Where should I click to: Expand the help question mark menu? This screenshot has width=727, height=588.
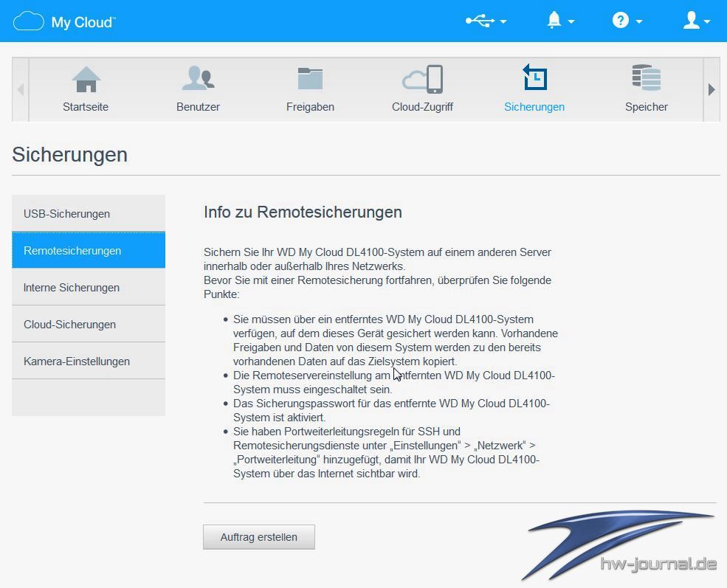pos(627,21)
